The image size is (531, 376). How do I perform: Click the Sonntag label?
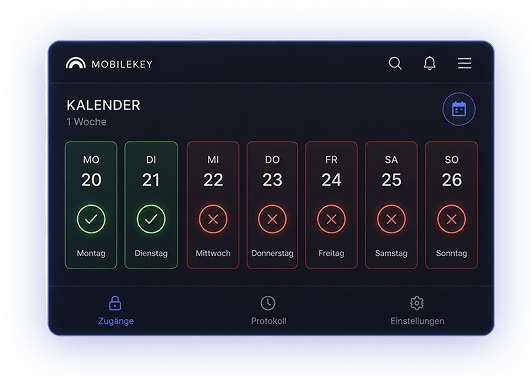pos(451,253)
